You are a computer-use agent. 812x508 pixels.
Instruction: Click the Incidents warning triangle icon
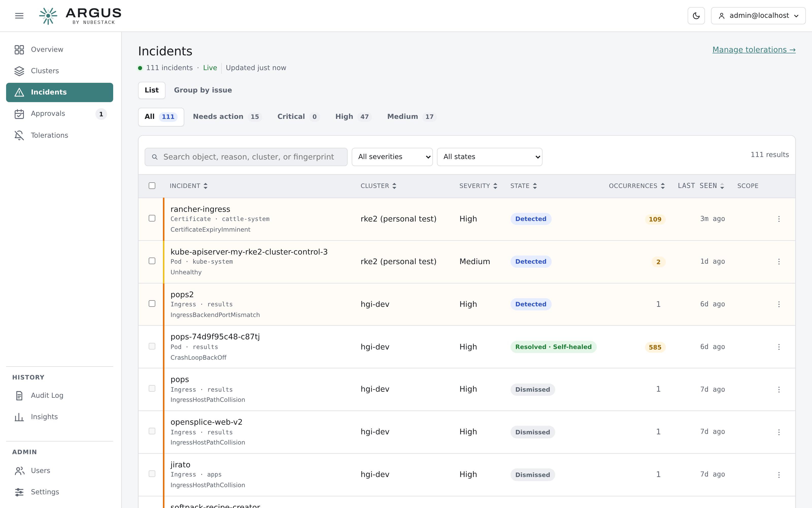pos(19,92)
